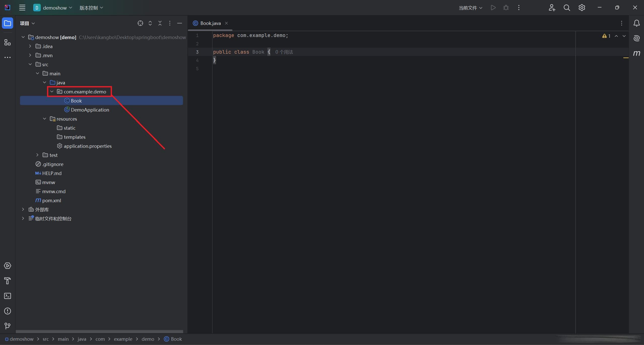Screen dimensions: 644x345
Task: Open the Git version control tool window
Action: click(8, 326)
